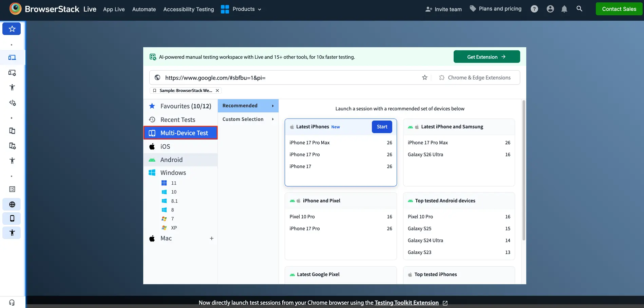Click the device list scrollbar
The image size is (644, 308).
(524, 170)
